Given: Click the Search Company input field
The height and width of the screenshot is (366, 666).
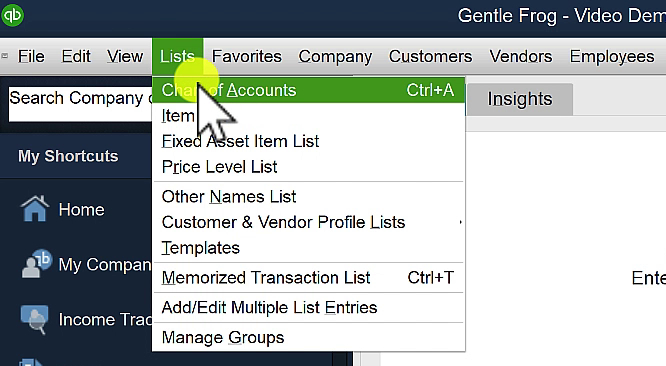Looking at the screenshot, I should pyautogui.click(x=81, y=104).
